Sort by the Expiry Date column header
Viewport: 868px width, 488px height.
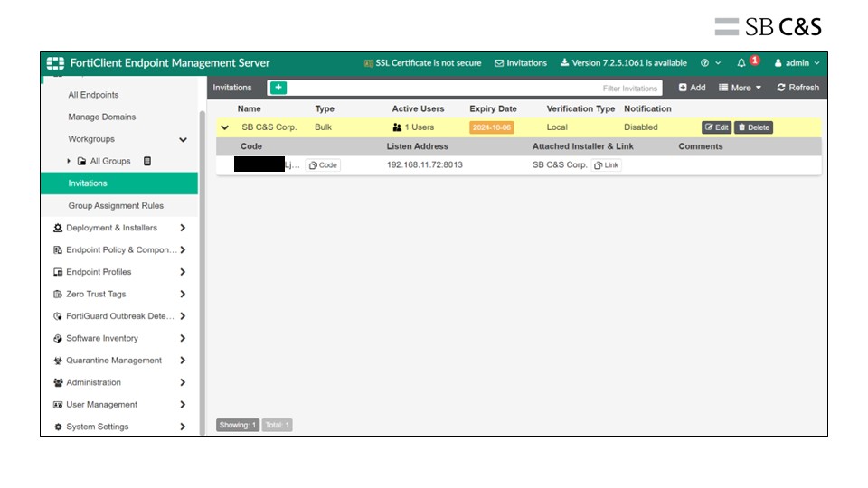[x=493, y=109]
